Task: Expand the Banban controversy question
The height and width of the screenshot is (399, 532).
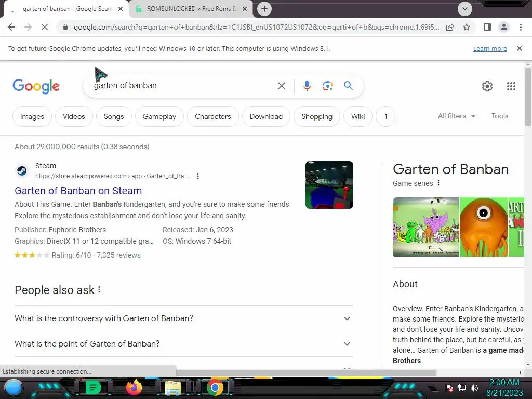Action: tap(183, 318)
